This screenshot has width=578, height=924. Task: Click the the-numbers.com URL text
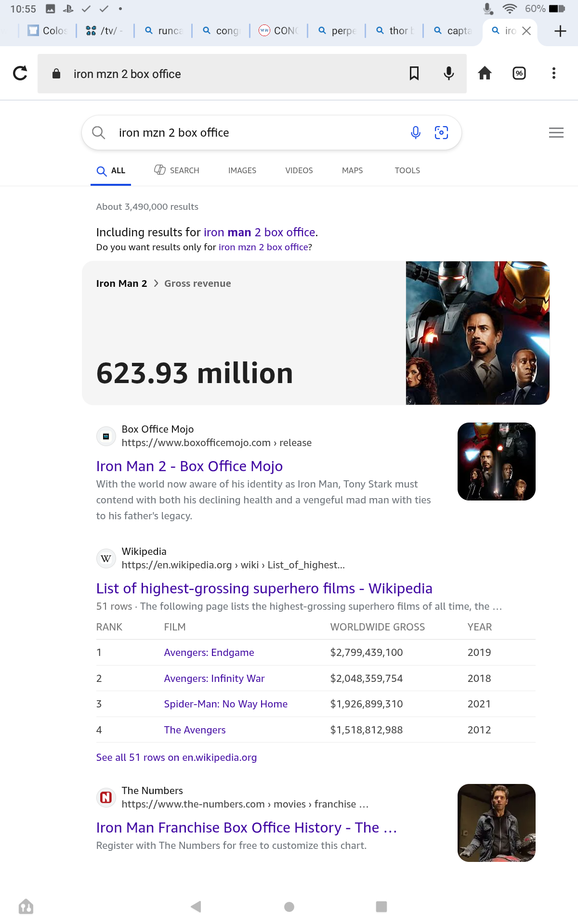click(245, 804)
